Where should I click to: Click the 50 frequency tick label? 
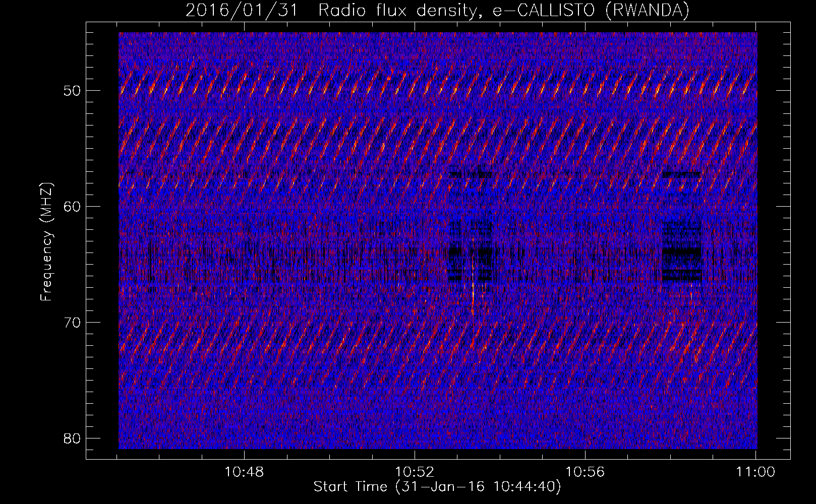coord(73,91)
